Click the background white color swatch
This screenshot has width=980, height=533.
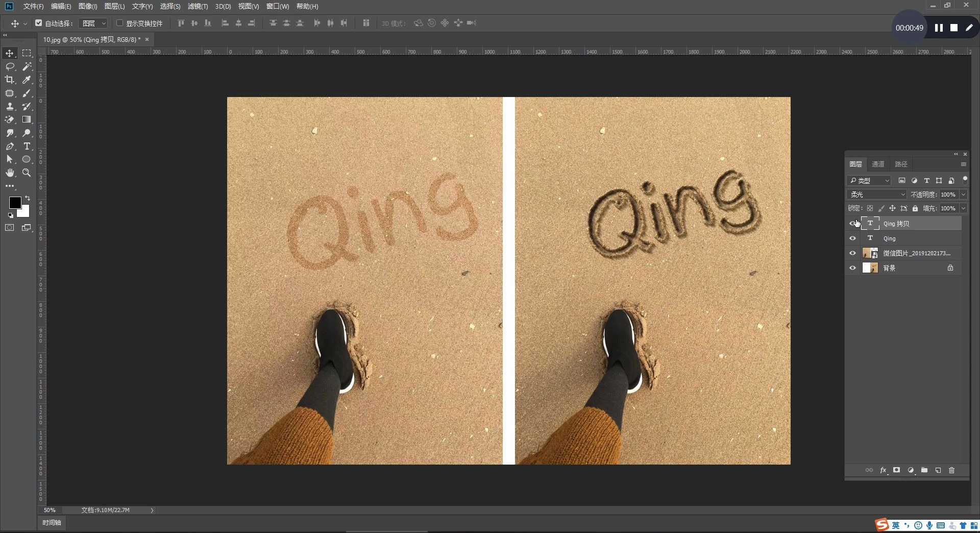click(x=24, y=212)
